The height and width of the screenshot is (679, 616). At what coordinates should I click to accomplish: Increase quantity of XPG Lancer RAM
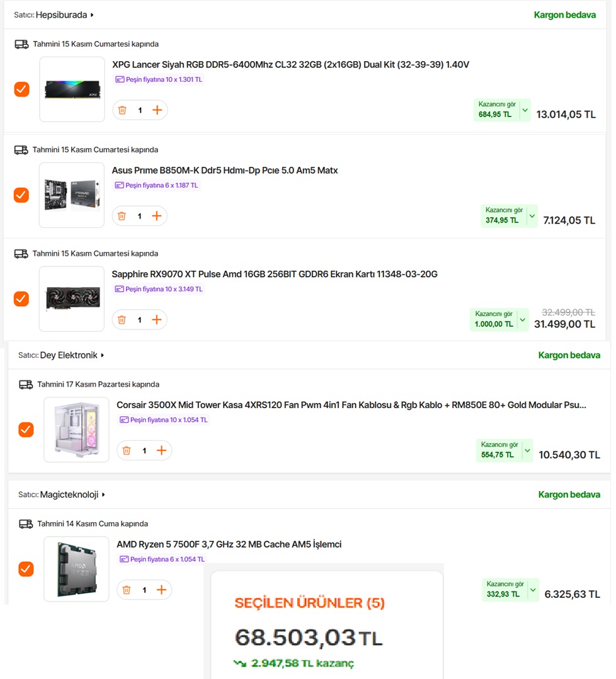point(157,110)
